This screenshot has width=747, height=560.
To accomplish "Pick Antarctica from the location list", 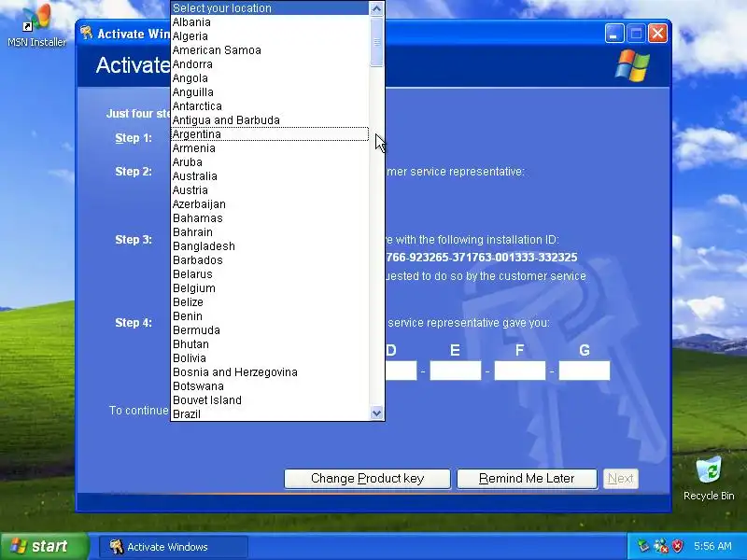I will 270,106.
